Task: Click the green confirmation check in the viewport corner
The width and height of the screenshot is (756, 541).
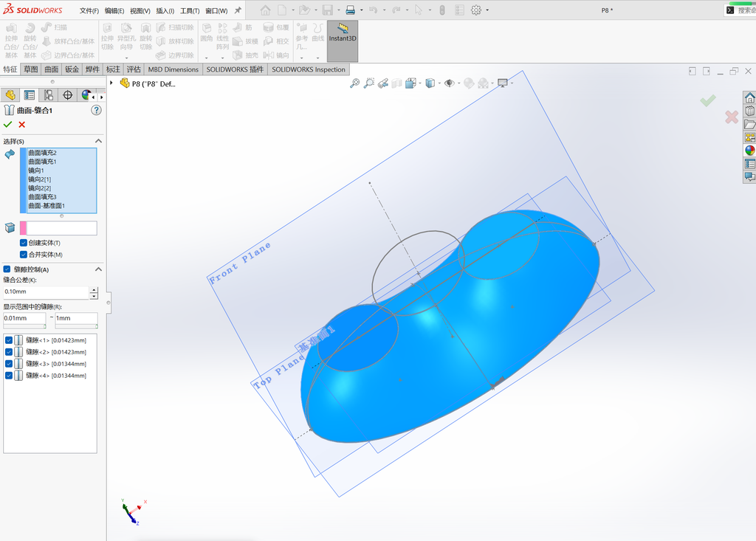Action: [708, 100]
